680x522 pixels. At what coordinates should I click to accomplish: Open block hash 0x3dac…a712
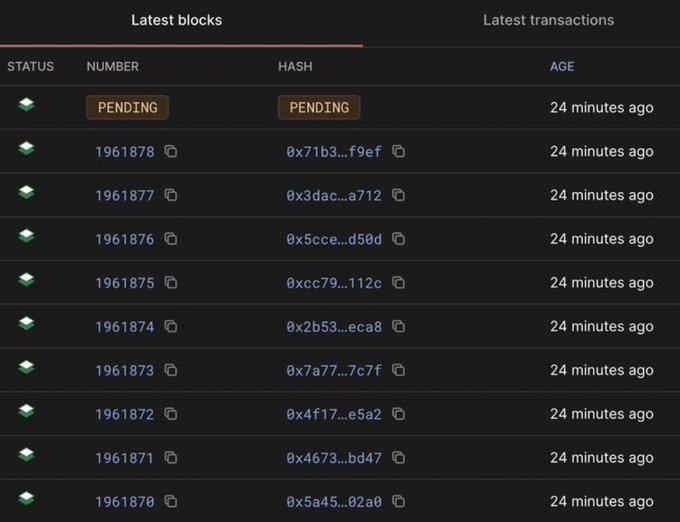(x=334, y=195)
